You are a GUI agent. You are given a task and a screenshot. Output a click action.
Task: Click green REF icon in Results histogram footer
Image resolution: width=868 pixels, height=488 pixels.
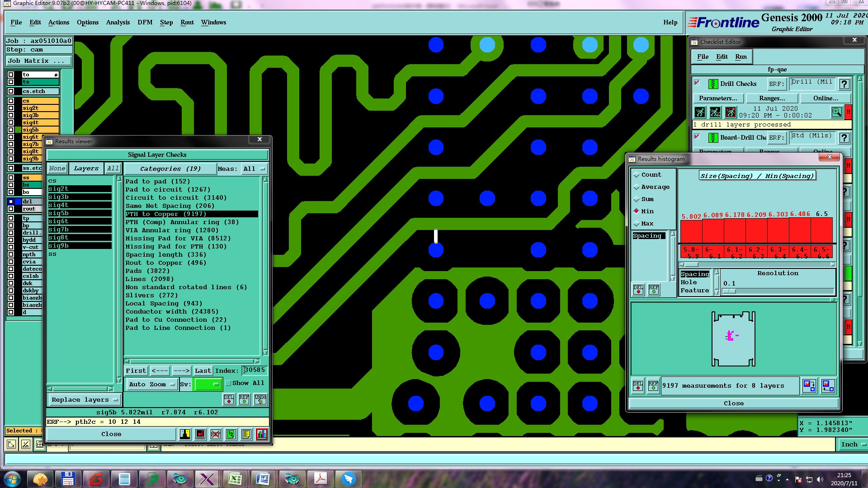(653, 385)
